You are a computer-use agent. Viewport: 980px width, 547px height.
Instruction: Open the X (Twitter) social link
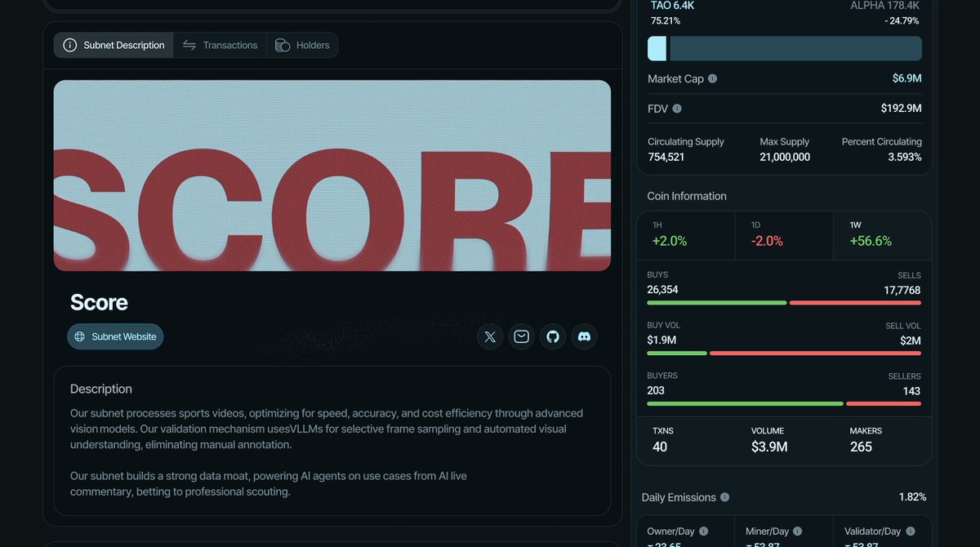coord(490,336)
